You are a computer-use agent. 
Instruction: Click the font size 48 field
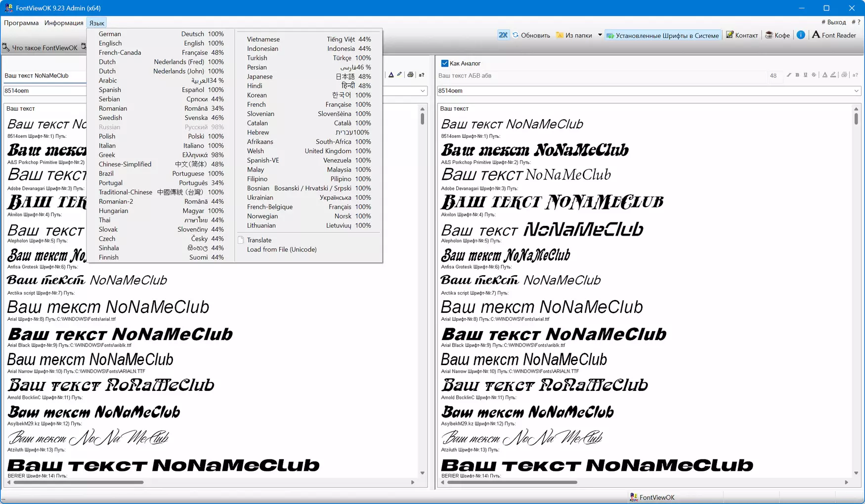pyautogui.click(x=773, y=76)
